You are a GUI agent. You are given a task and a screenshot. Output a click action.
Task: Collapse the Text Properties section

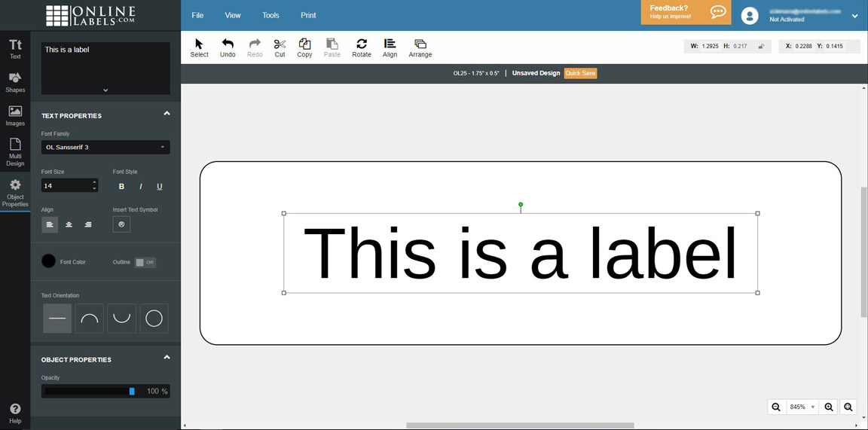click(x=167, y=114)
